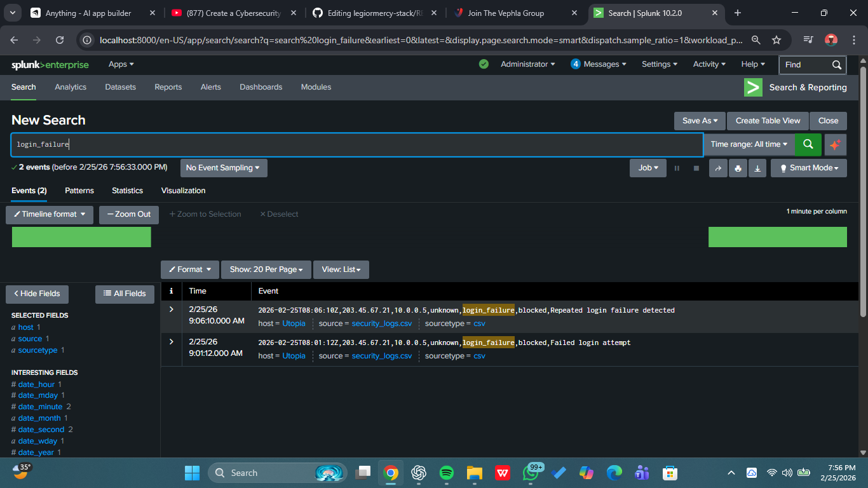Click the Close button next to Create Table View
868x488 pixels.
tap(828, 121)
